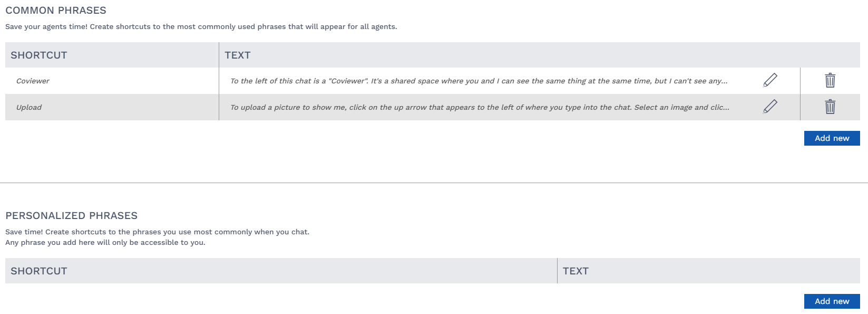Screen dimensions: 868x314
Task: Click the "Save your agents time!" description
Action: tap(201, 27)
